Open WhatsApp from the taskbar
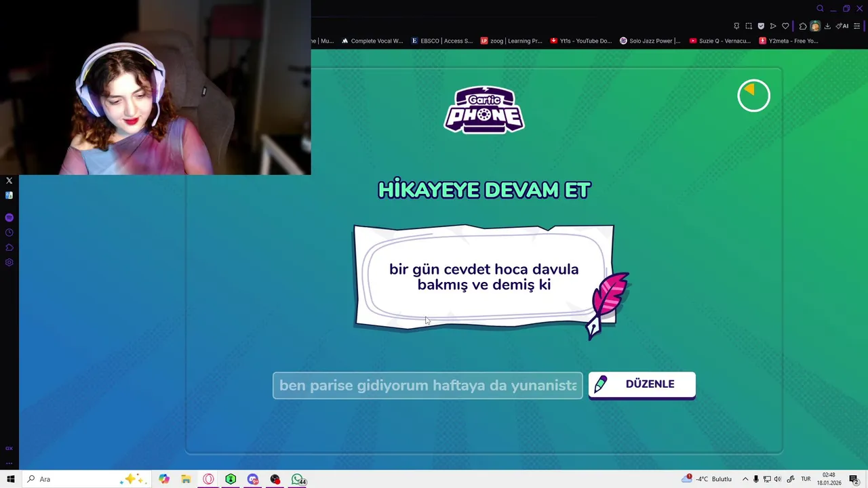The height and width of the screenshot is (488, 868). tap(298, 479)
